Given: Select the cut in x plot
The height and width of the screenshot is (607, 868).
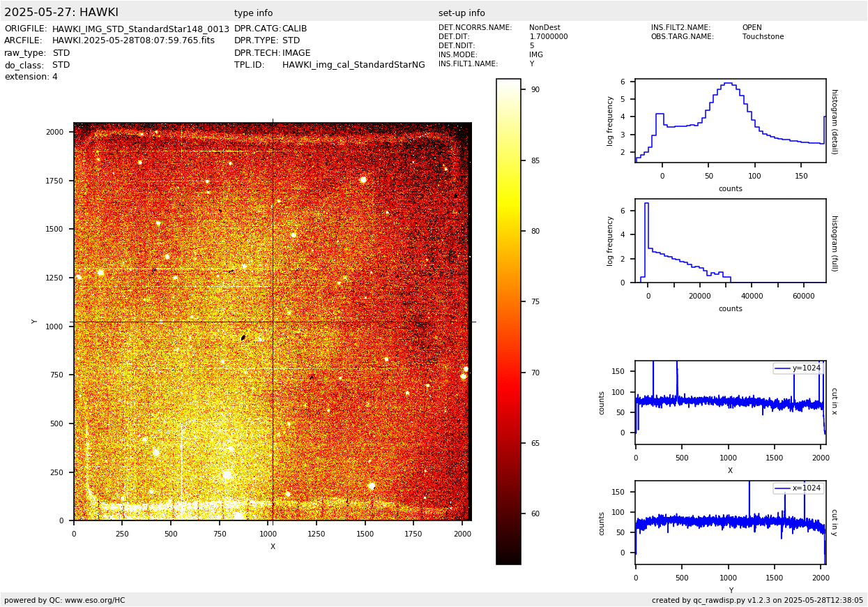Looking at the screenshot, I should pyautogui.click(x=730, y=403).
